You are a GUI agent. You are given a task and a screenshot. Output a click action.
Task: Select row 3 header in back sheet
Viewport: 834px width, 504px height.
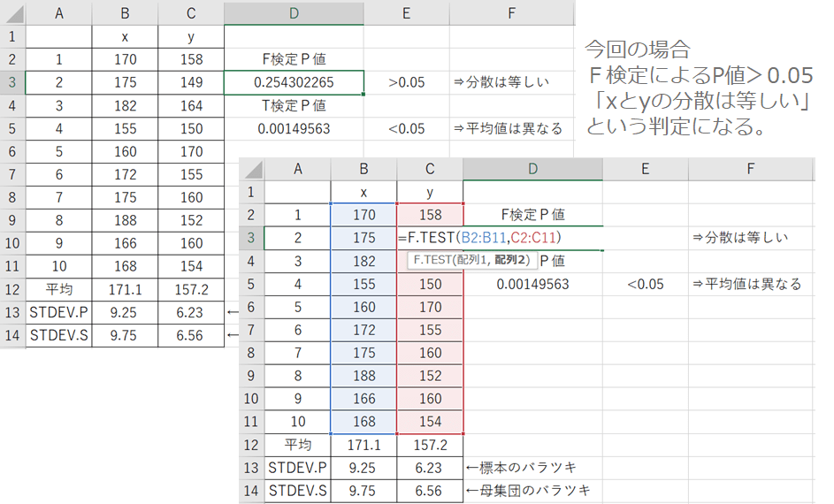point(12,82)
